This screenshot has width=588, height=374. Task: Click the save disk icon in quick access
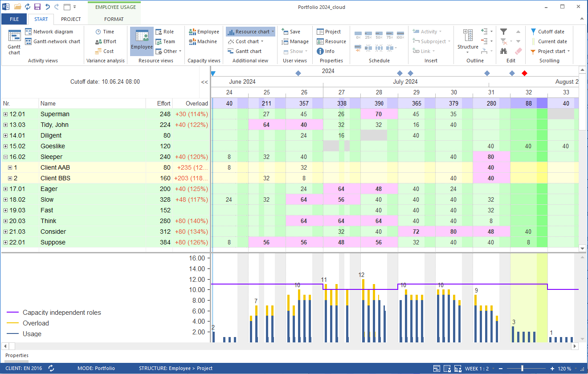pos(37,7)
